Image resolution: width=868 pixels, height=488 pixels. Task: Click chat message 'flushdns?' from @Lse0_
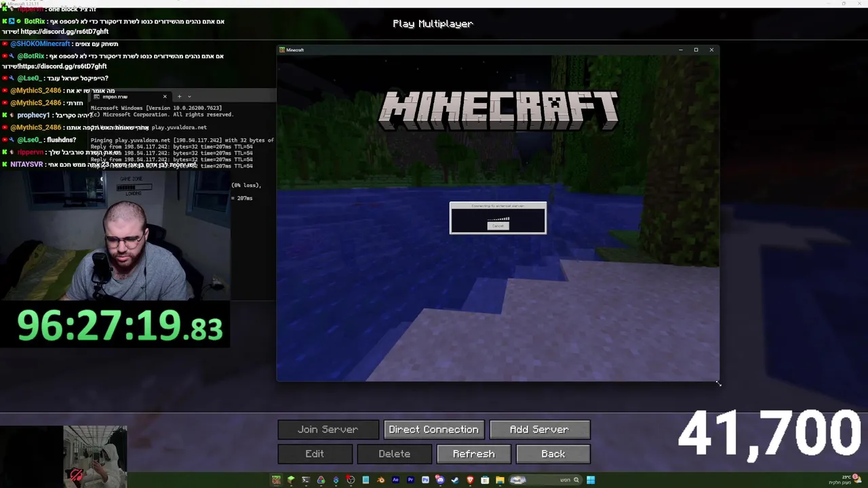point(61,140)
